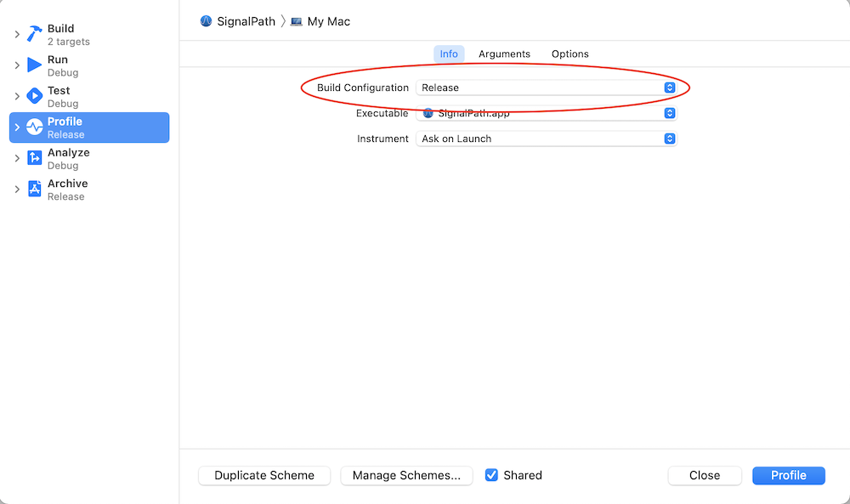Open Manage Schemes dialog

pos(406,476)
